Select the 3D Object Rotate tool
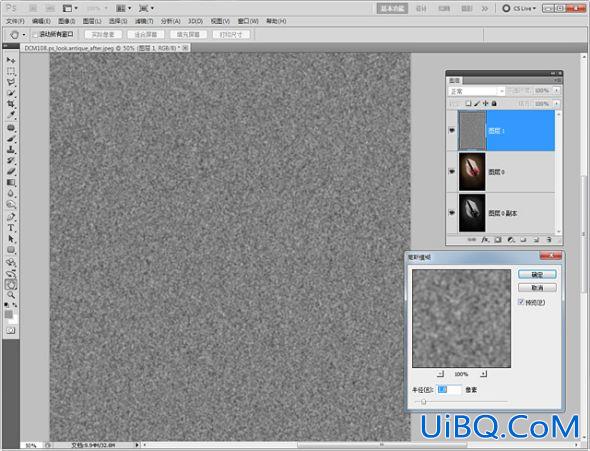 point(11,263)
